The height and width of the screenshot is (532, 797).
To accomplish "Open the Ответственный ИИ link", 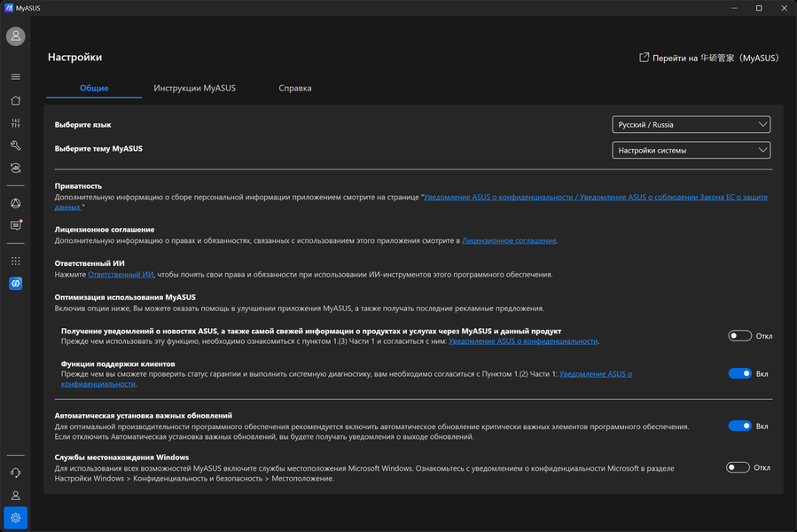I will (x=121, y=274).
